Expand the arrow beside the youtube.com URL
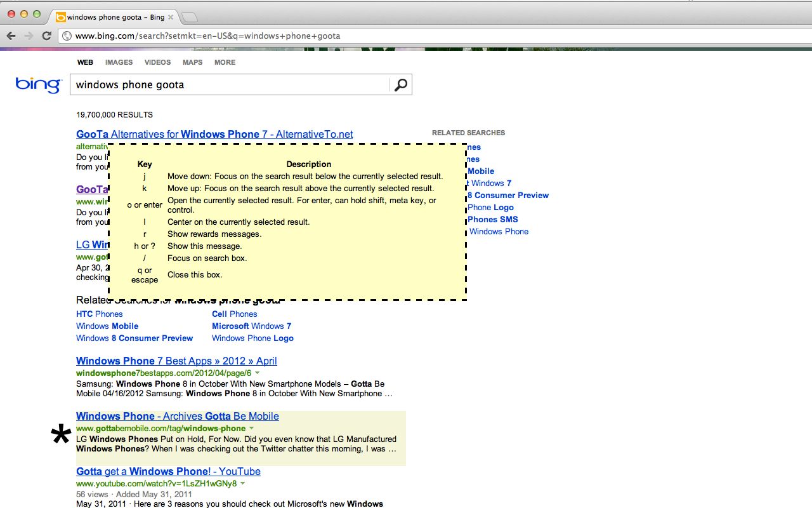The image size is (812, 508). tap(242, 484)
